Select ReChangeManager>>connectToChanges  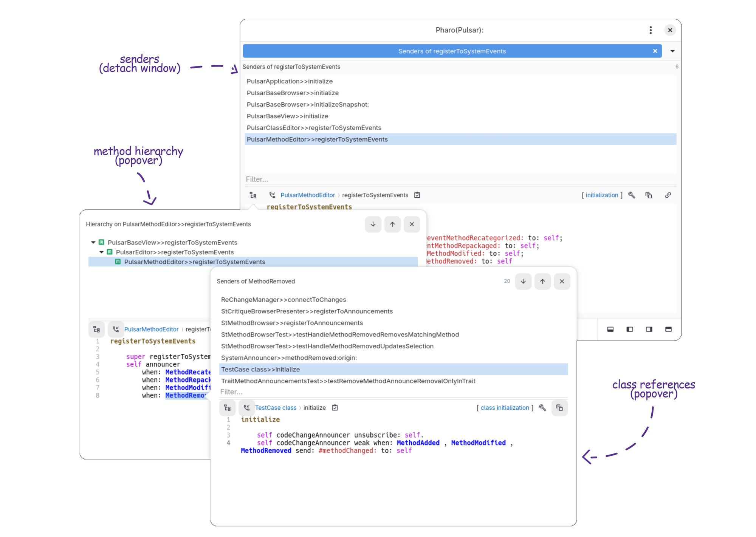click(x=393, y=300)
